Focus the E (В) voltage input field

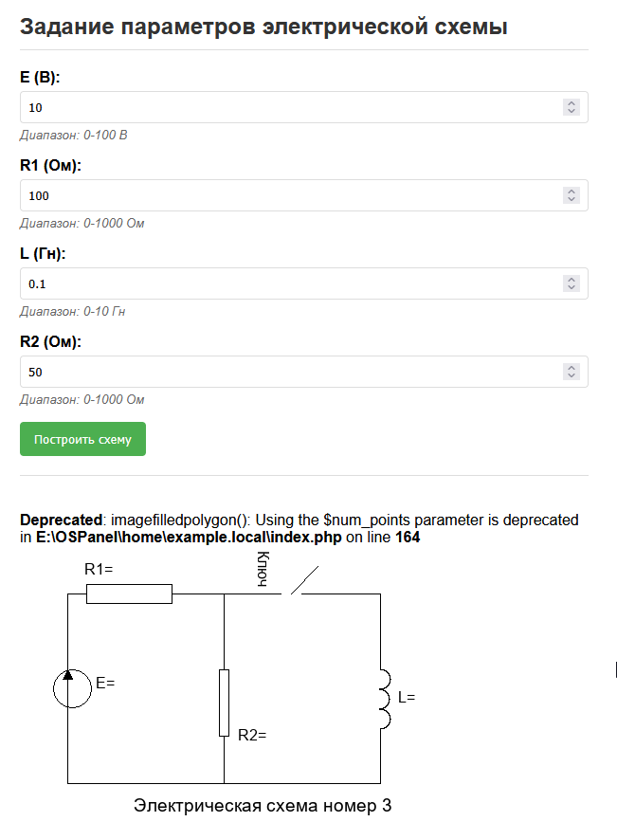coord(284,107)
